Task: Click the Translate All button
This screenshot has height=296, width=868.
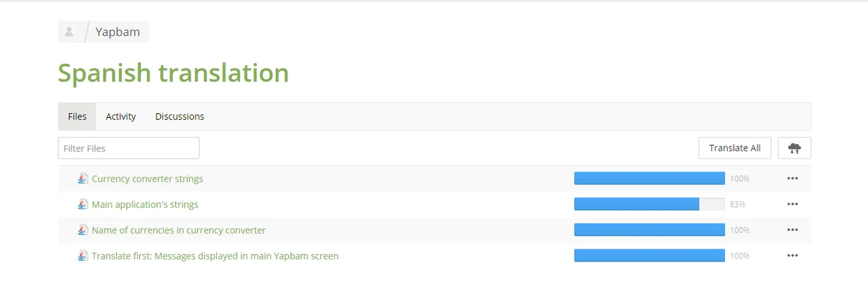Action: 735,148
